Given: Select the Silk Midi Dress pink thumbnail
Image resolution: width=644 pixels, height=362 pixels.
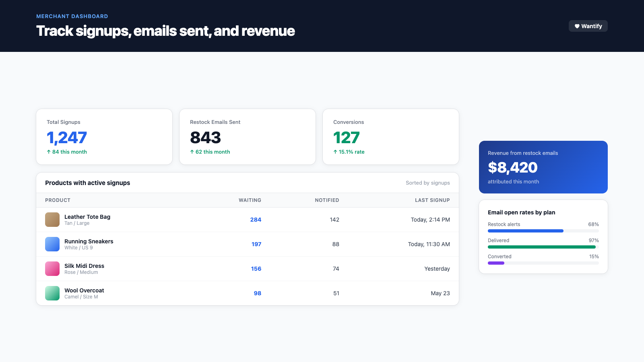Looking at the screenshot, I should (x=52, y=269).
